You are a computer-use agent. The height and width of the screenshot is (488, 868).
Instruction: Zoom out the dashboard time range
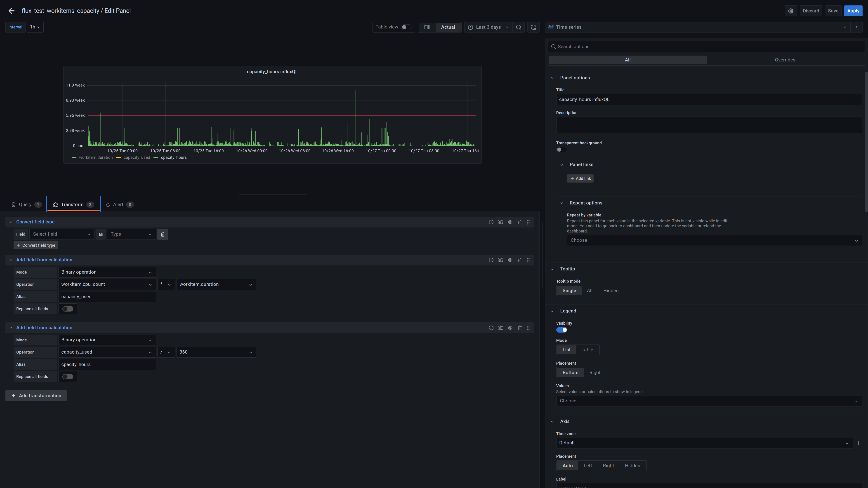click(519, 27)
